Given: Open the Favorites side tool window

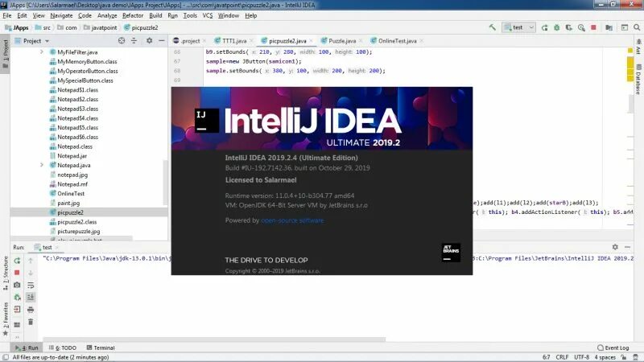Looking at the screenshot, I should [6, 319].
